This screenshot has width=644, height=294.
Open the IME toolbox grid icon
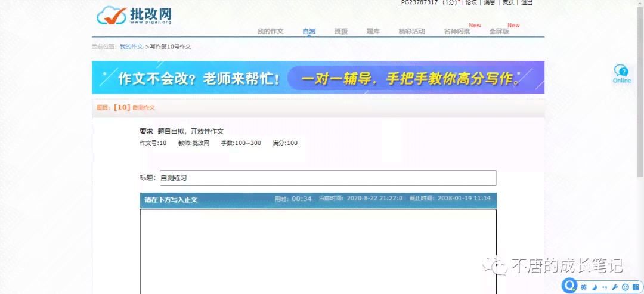pyautogui.click(x=636, y=287)
